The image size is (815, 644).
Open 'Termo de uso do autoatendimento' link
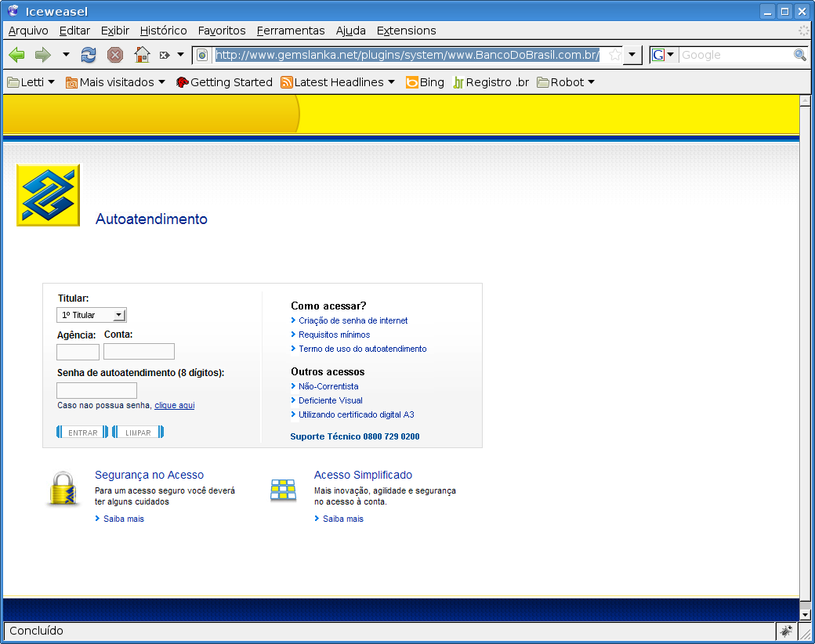pos(362,349)
